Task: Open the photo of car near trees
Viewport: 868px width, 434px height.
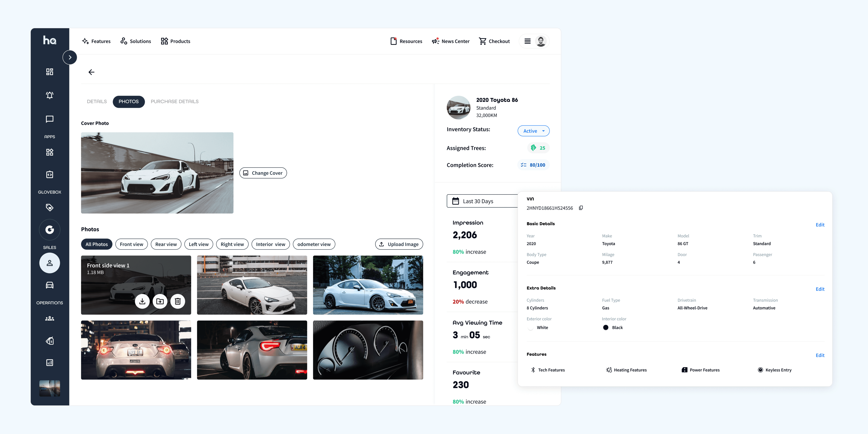Action: coord(368,285)
